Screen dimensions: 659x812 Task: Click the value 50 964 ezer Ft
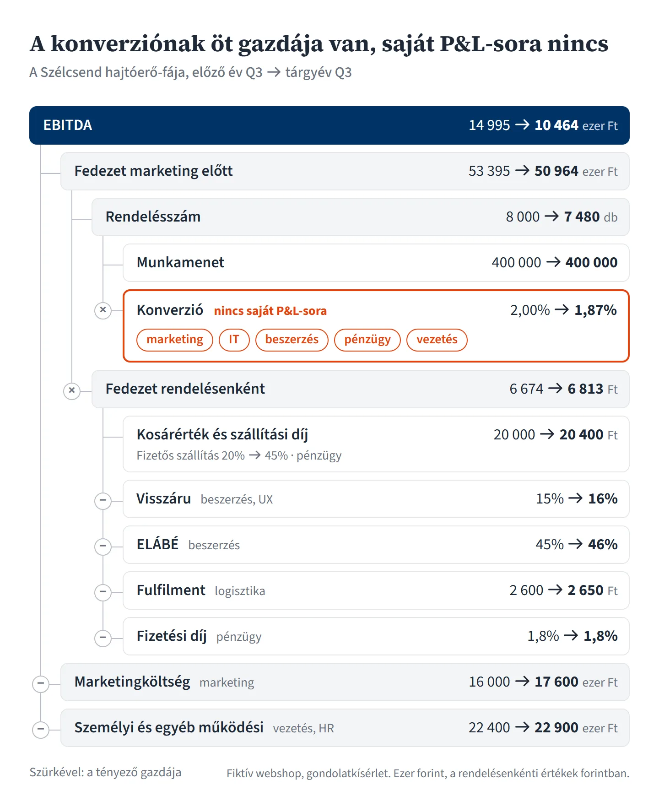pyautogui.click(x=576, y=171)
